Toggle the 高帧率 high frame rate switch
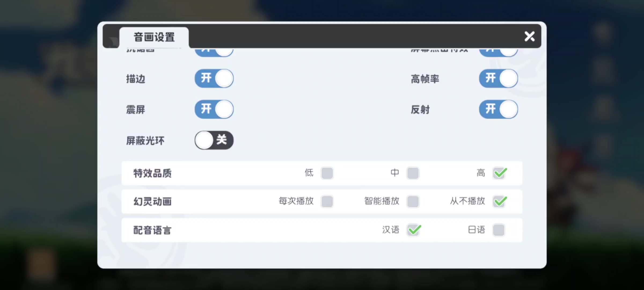The height and width of the screenshot is (290, 644). point(499,78)
